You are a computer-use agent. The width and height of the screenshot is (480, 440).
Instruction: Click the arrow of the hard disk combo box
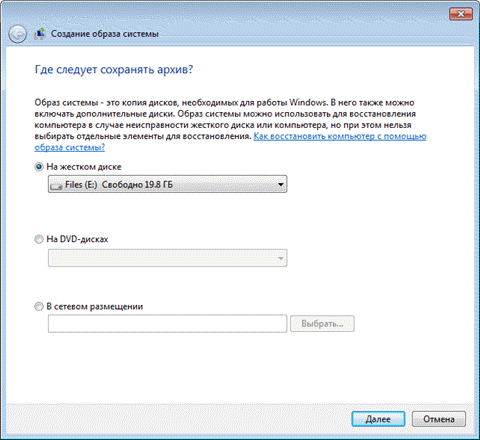[281, 184]
